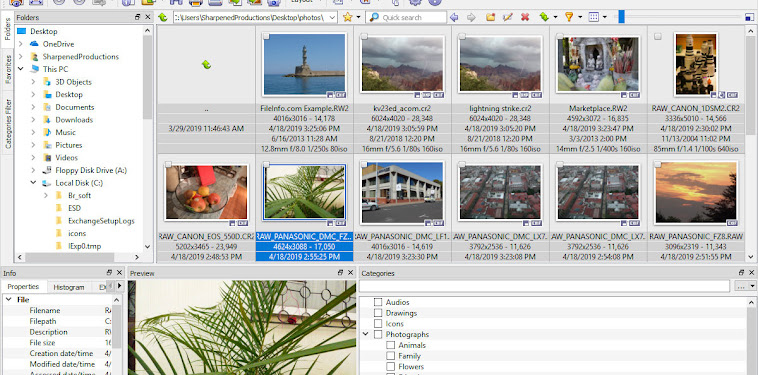Navigate forward with the right arrow
This screenshot has width=758, height=375.
471,17
